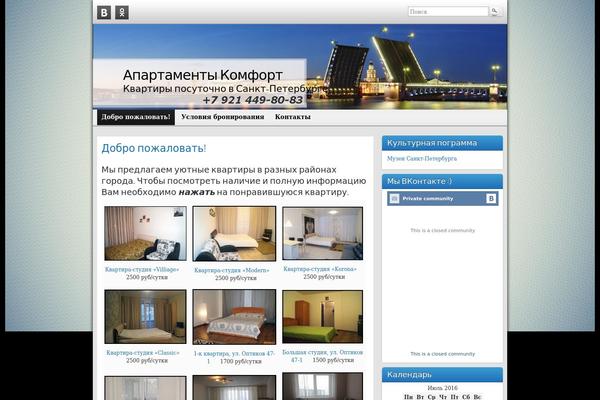Image resolution: width=600 pixels, height=400 pixels.
Task: Open the Добро пожаловать! menu tab
Action: 136,117
